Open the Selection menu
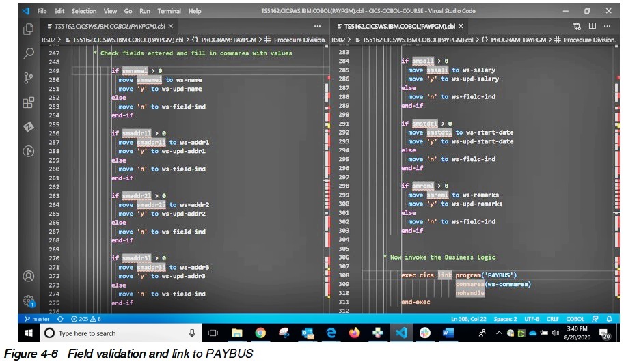Image resolution: width=626 pixels, height=364 pixels. 84,11
